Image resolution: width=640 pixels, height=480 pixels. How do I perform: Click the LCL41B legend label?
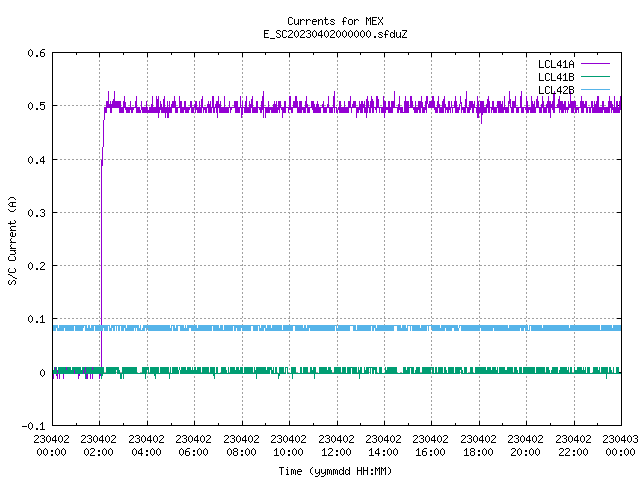556,77
